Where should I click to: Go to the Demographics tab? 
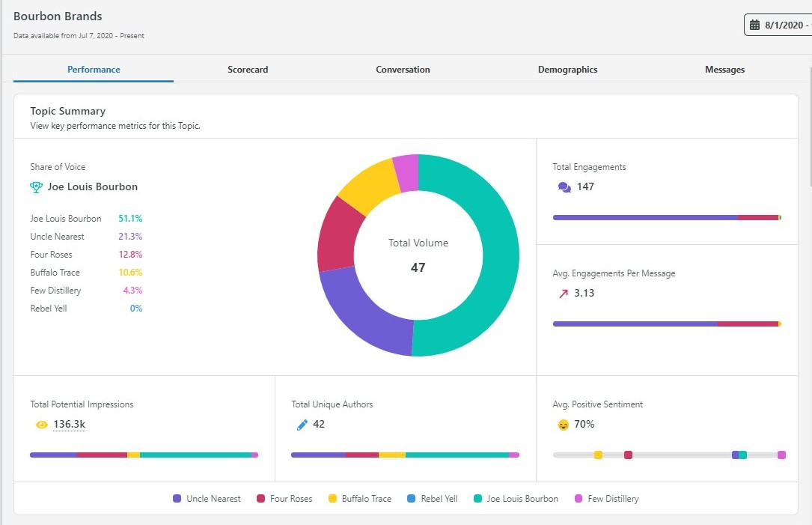567,70
